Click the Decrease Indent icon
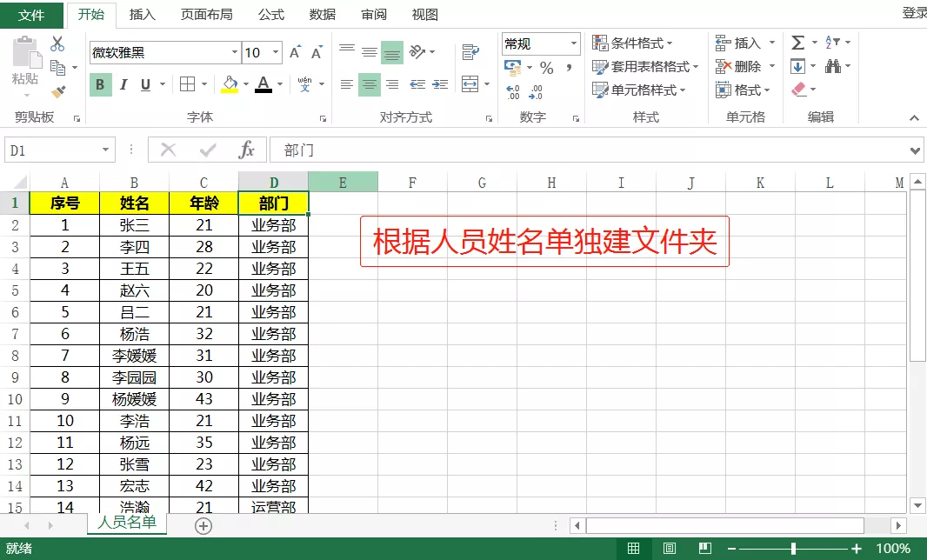The height and width of the screenshot is (560, 927). pos(417,84)
